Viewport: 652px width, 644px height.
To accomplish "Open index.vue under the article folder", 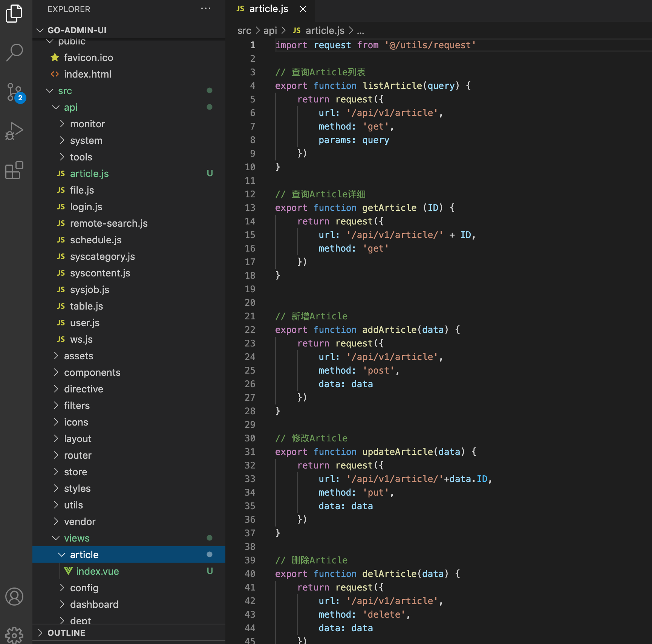I will (x=129, y=571).
